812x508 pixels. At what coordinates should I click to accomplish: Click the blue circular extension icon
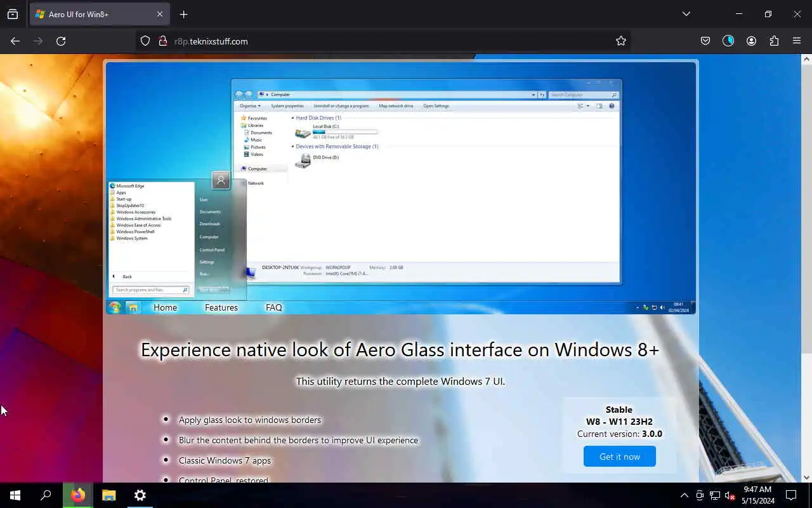click(728, 41)
